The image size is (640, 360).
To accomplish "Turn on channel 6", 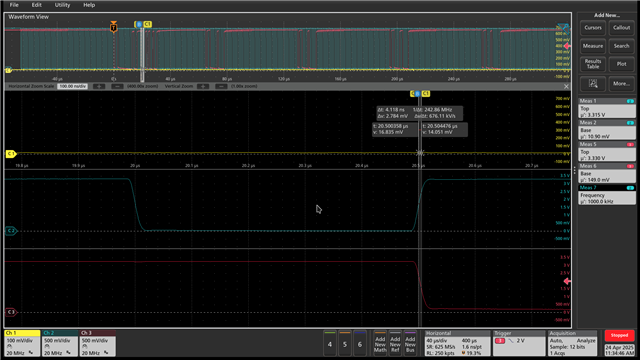I will point(360,344).
